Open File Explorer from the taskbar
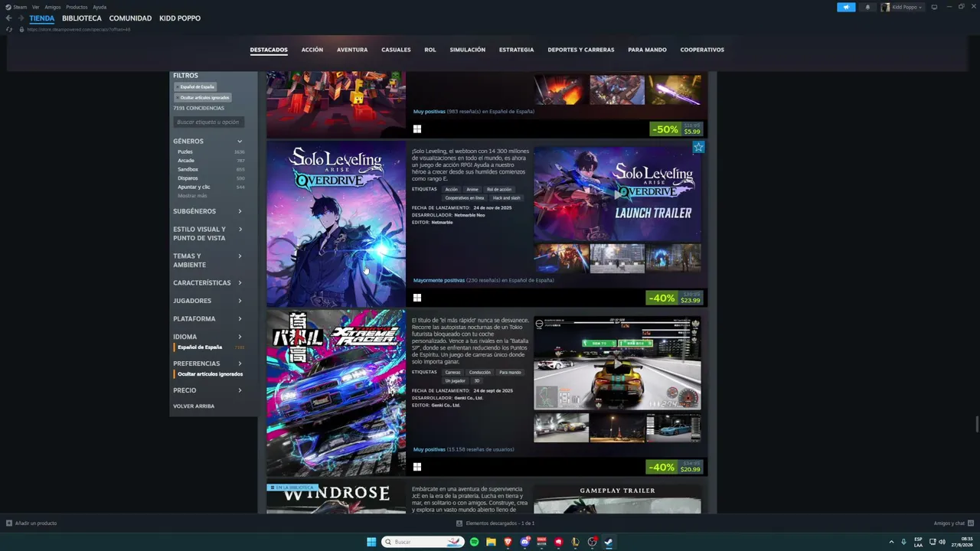 point(491,542)
